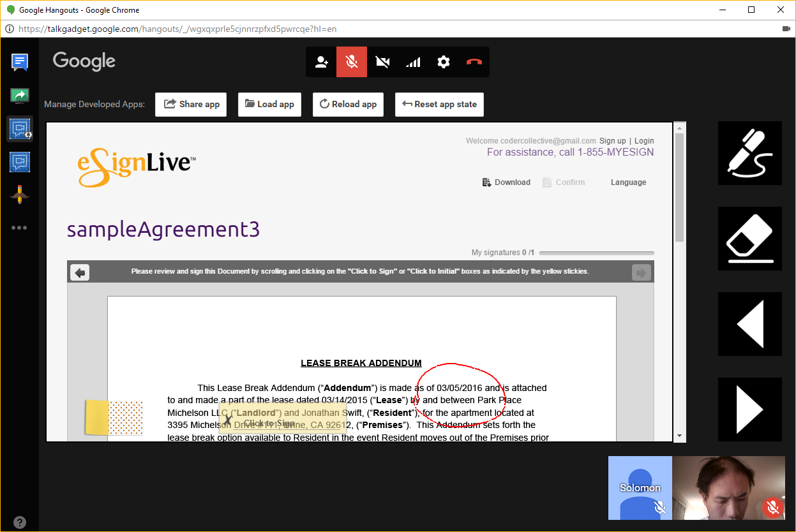Viewport: 796px width, 532px height.
Task: Click the Load app button
Action: (269, 105)
